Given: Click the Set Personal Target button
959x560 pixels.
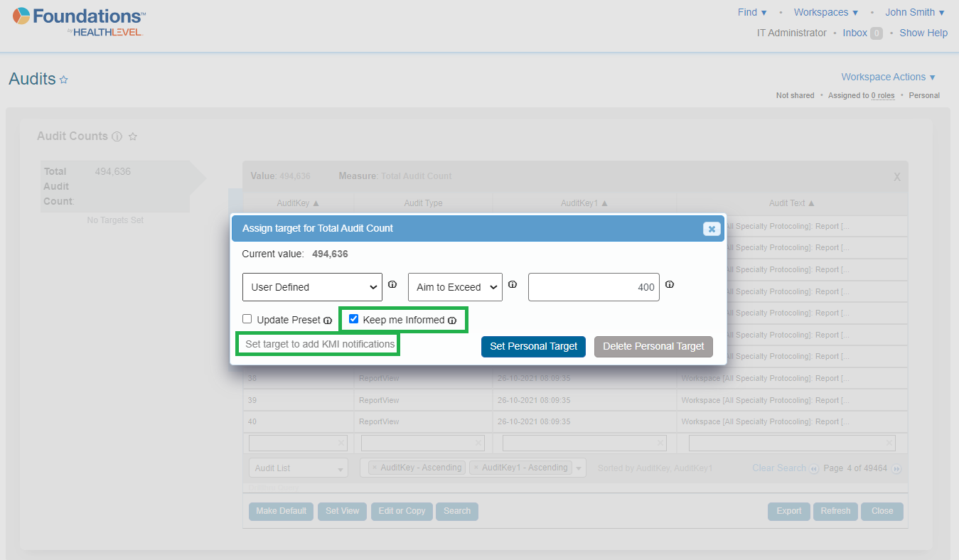Looking at the screenshot, I should (533, 346).
